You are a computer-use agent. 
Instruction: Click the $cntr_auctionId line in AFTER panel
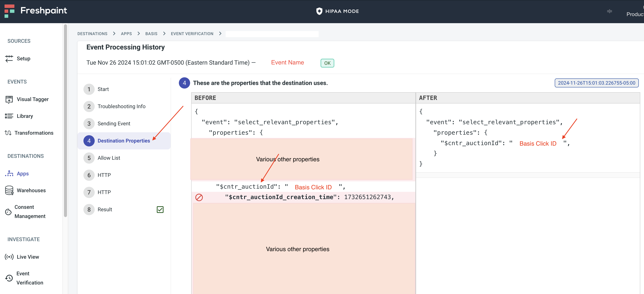505,143
